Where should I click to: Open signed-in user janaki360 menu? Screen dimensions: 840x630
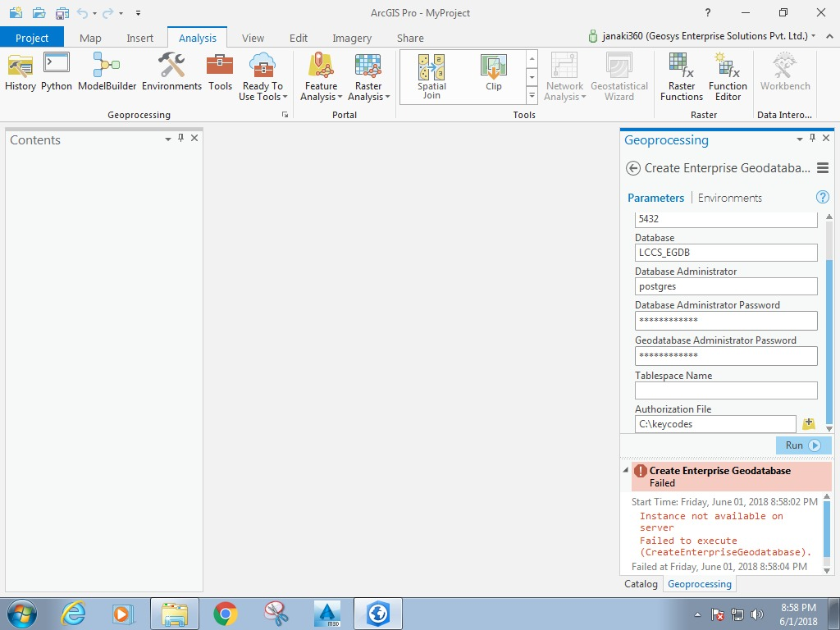(x=702, y=36)
